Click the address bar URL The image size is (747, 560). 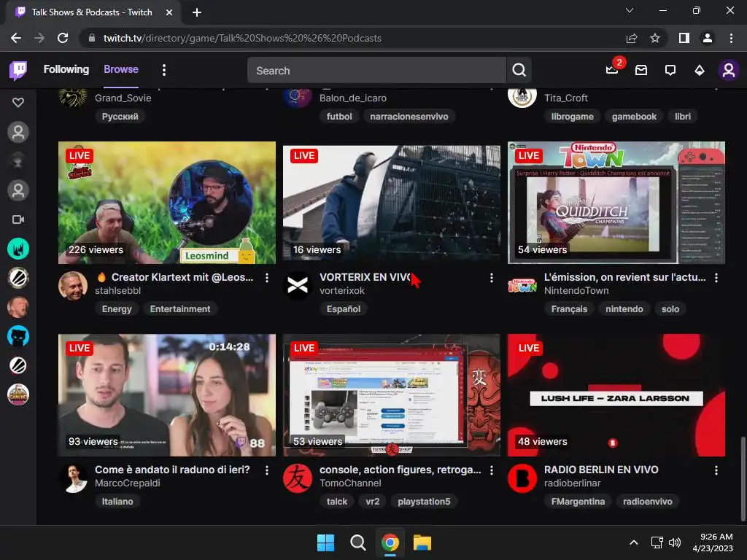tap(242, 38)
